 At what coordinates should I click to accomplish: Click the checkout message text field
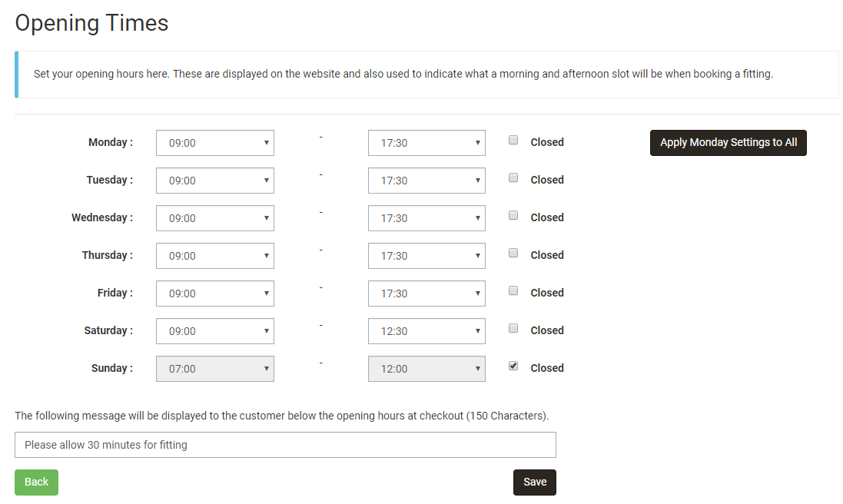click(x=285, y=445)
